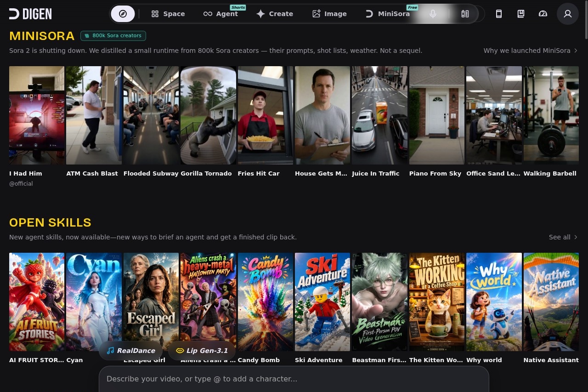Select the Lip Gen-3.1 chip
The width and height of the screenshot is (588, 392).
pyautogui.click(x=202, y=351)
